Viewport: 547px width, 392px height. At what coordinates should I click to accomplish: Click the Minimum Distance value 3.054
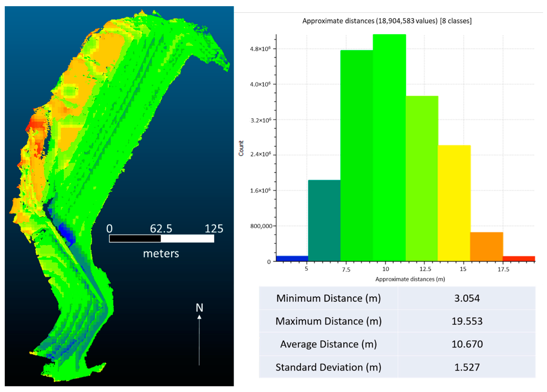[x=467, y=298]
